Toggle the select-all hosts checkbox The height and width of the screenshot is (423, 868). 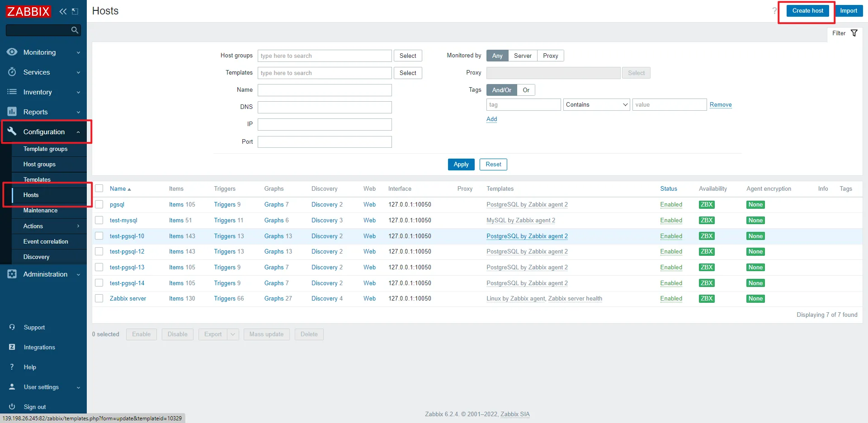(99, 188)
